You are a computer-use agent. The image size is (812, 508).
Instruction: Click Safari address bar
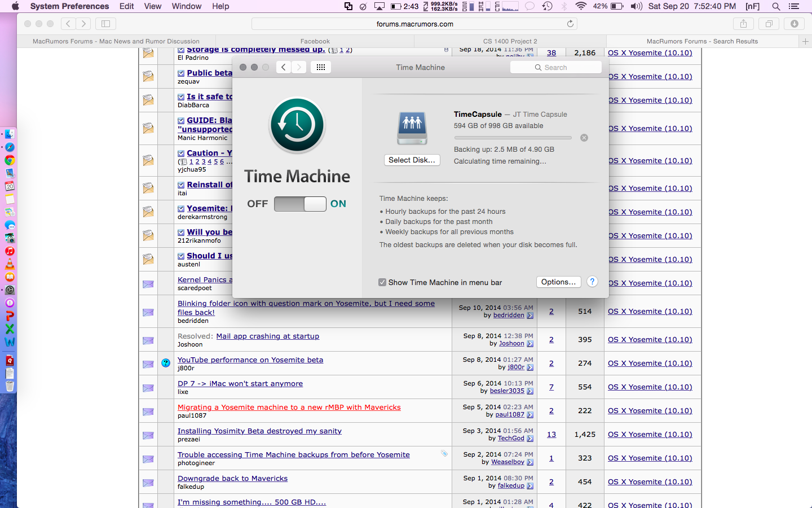coord(414,24)
